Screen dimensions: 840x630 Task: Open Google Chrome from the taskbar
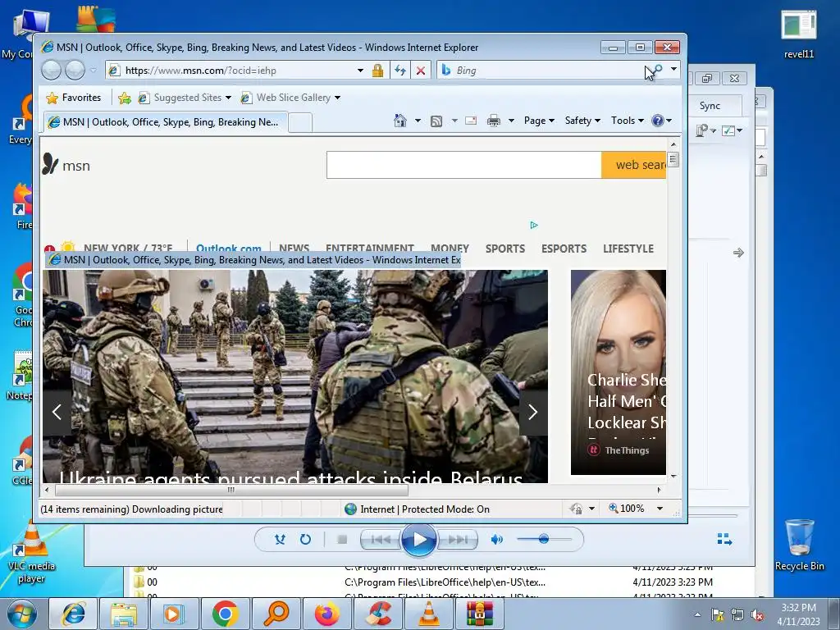click(225, 614)
